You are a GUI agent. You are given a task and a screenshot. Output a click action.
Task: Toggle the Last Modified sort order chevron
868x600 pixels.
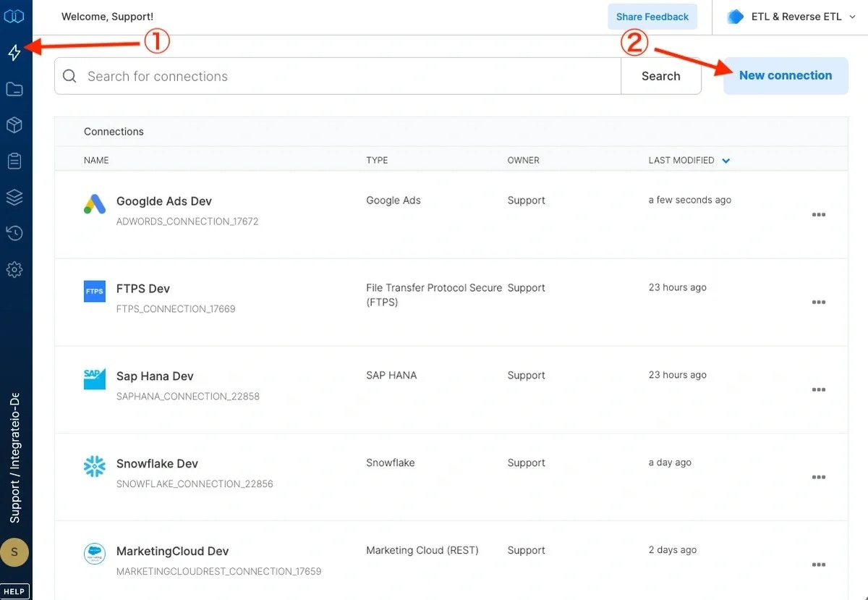pos(726,160)
